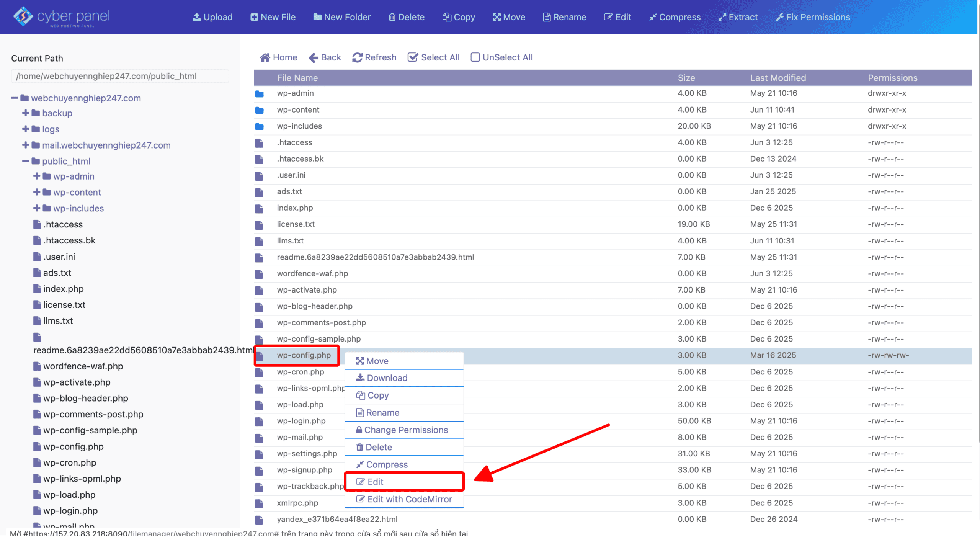Select wp-login.php in sidebar tree

(70, 511)
